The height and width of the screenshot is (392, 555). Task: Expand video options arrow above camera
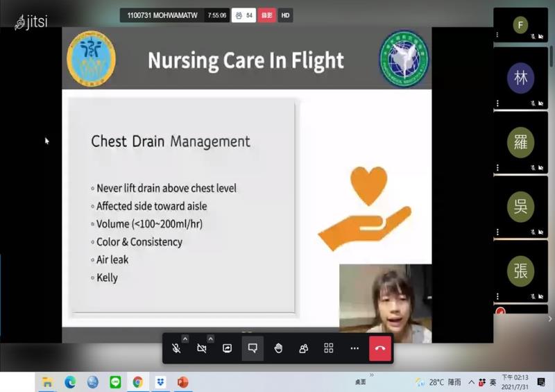click(x=211, y=339)
